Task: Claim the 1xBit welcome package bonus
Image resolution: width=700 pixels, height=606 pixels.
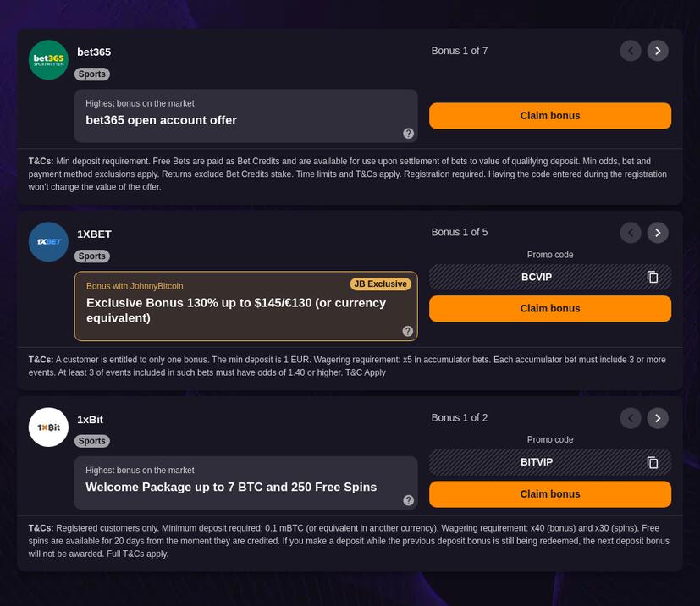Action: click(x=550, y=493)
